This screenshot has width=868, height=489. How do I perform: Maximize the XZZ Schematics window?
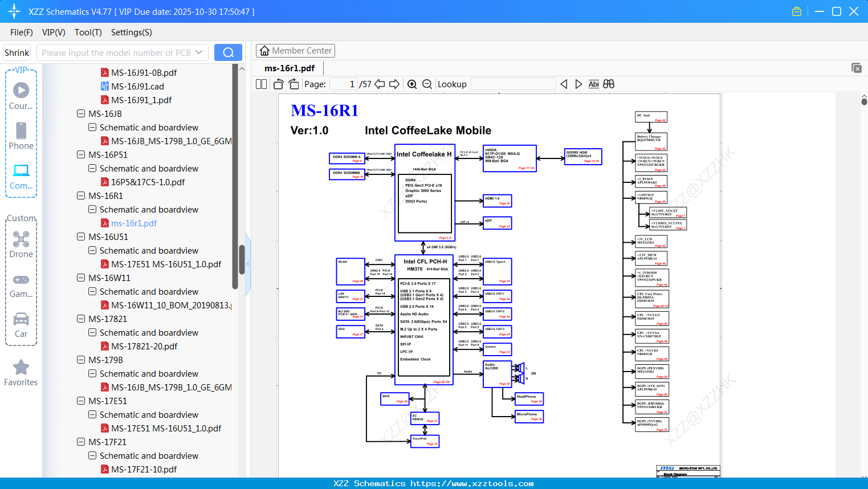837,11
